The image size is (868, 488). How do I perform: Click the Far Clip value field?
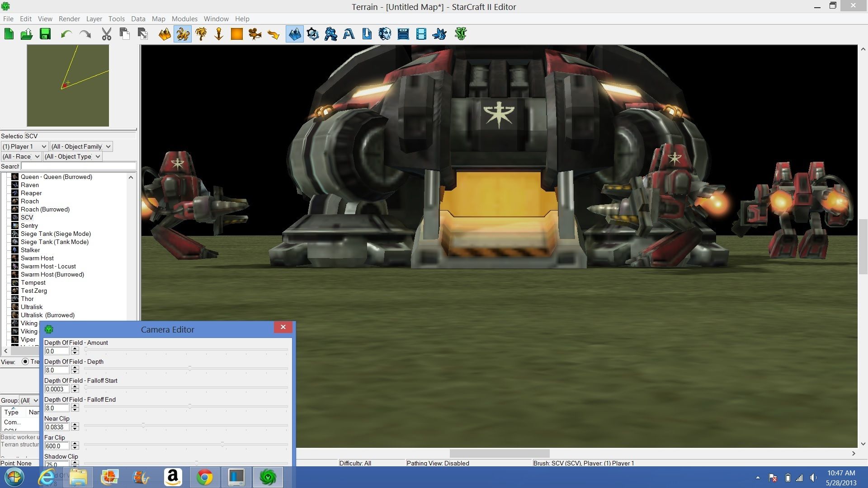tap(57, 446)
